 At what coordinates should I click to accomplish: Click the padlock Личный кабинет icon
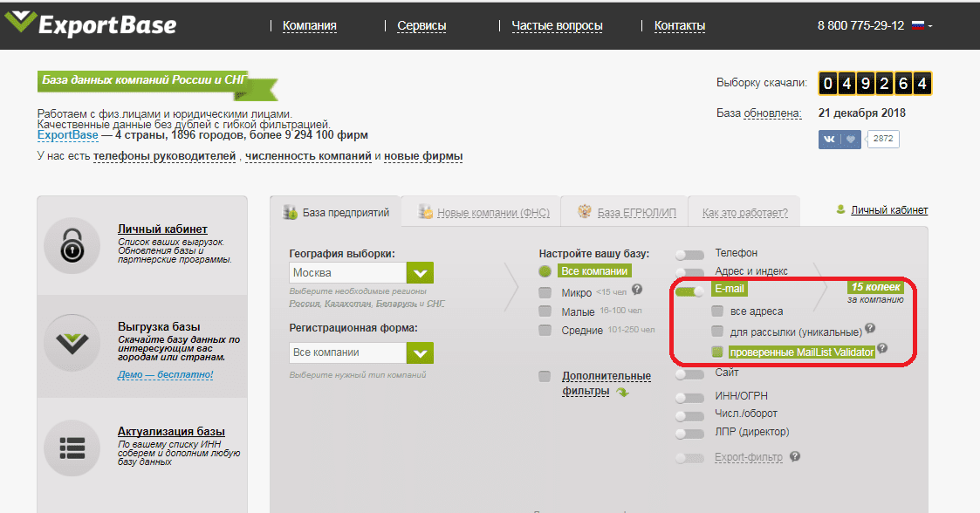point(72,245)
